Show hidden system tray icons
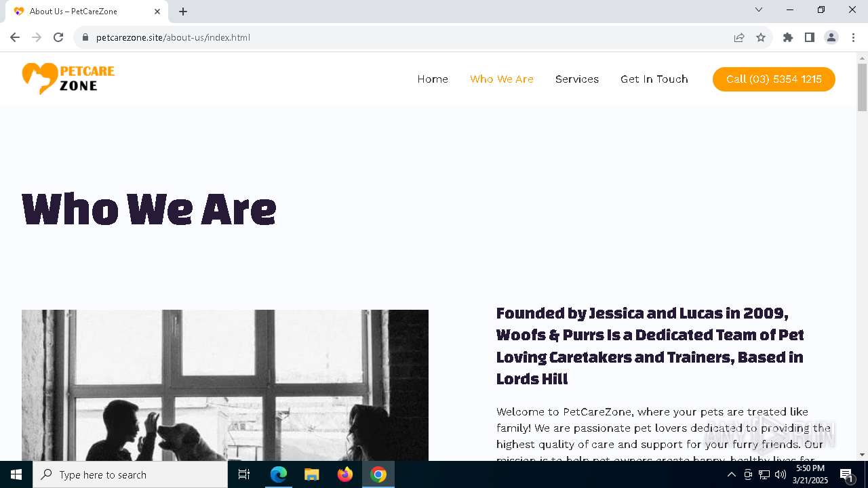This screenshot has width=868, height=488. (x=731, y=474)
